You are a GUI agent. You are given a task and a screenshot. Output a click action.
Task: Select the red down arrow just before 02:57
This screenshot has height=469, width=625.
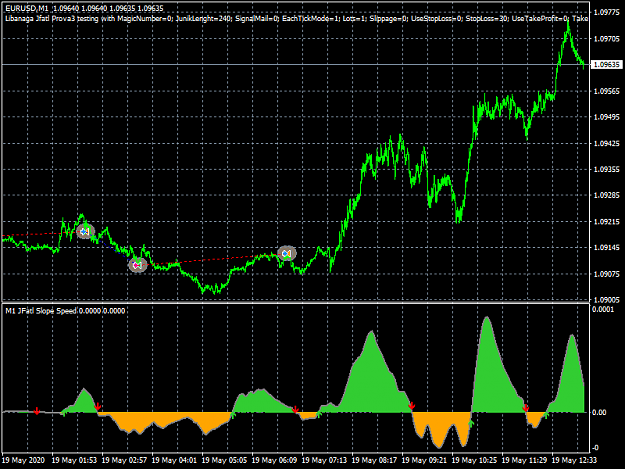coord(98,407)
